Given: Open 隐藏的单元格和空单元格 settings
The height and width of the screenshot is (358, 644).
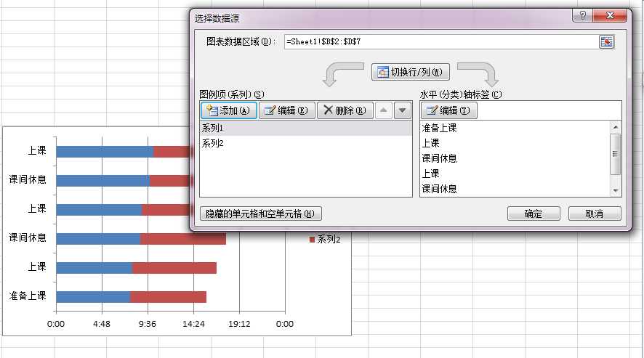Looking at the screenshot, I should coord(260,213).
